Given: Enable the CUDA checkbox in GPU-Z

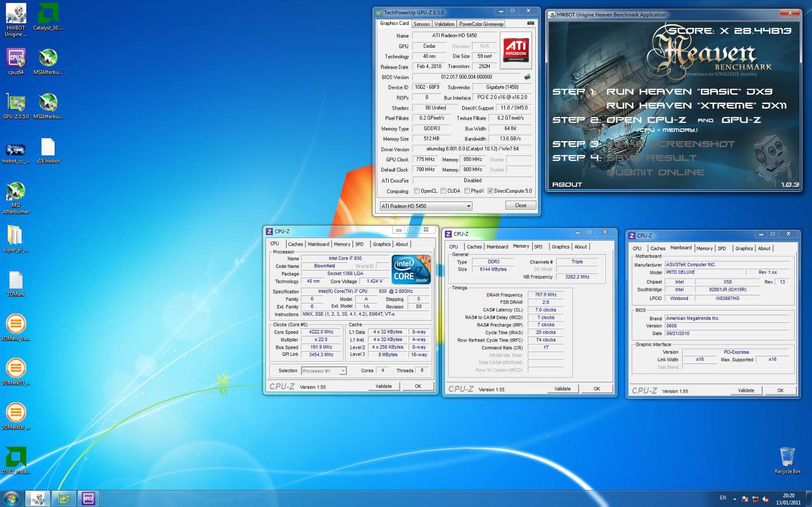Looking at the screenshot, I should [x=444, y=191].
